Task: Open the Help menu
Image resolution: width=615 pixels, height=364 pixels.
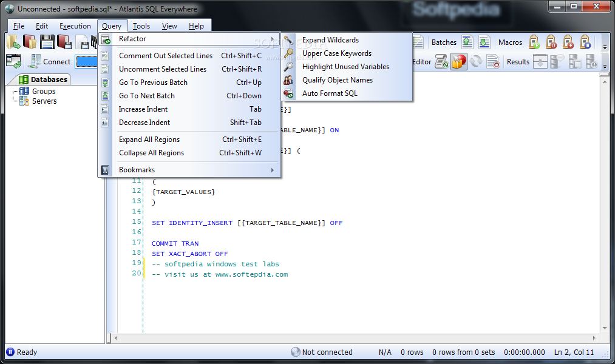Action: point(196,26)
